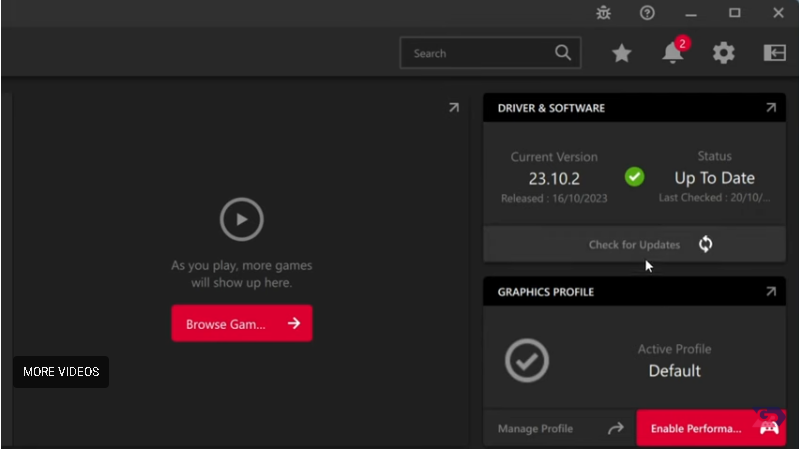Click the MORE VIDEOS overlay label
The width and height of the screenshot is (799, 450).
tap(61, 372)
